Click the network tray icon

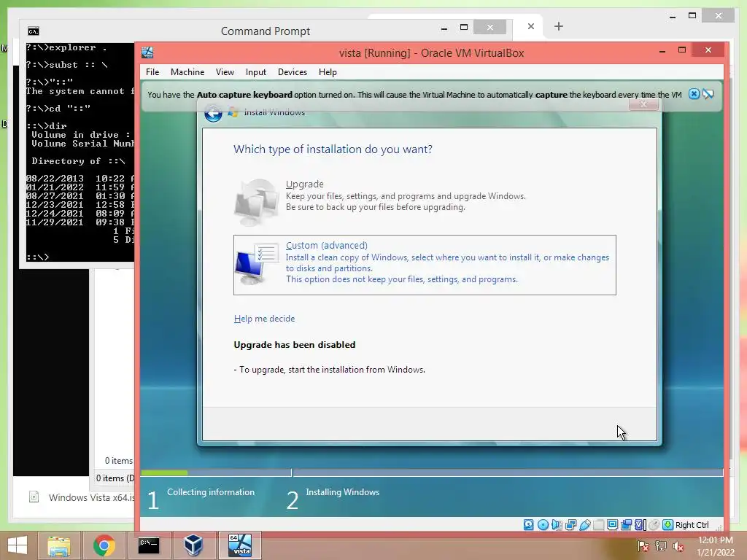661,546
